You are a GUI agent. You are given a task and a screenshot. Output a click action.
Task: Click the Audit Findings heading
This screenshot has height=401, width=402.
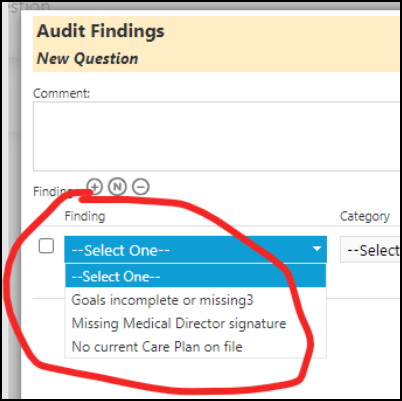tap(100, 31)
